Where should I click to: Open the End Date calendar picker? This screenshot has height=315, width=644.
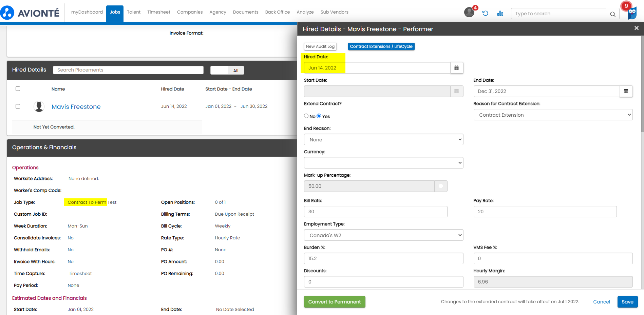click(x=626, y=91)
